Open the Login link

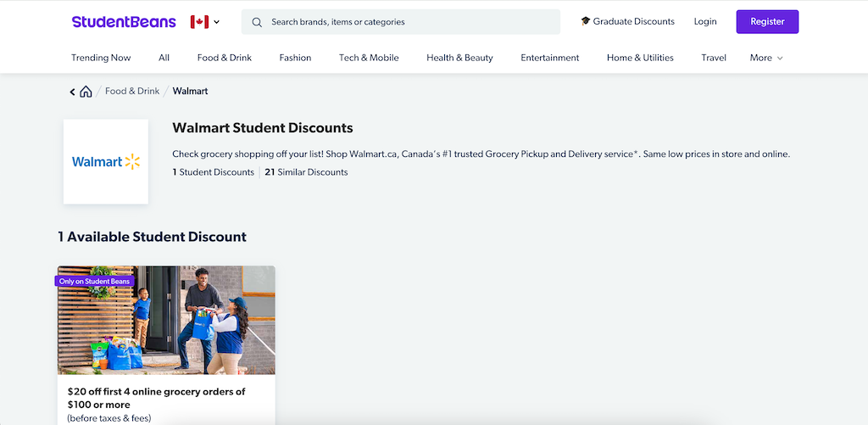pos(705,21)
